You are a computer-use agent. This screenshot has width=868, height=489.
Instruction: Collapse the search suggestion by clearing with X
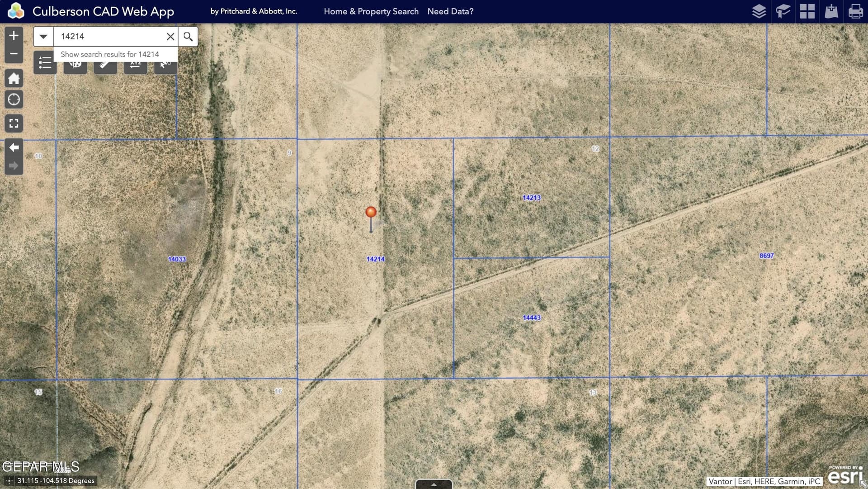point(170,36)
